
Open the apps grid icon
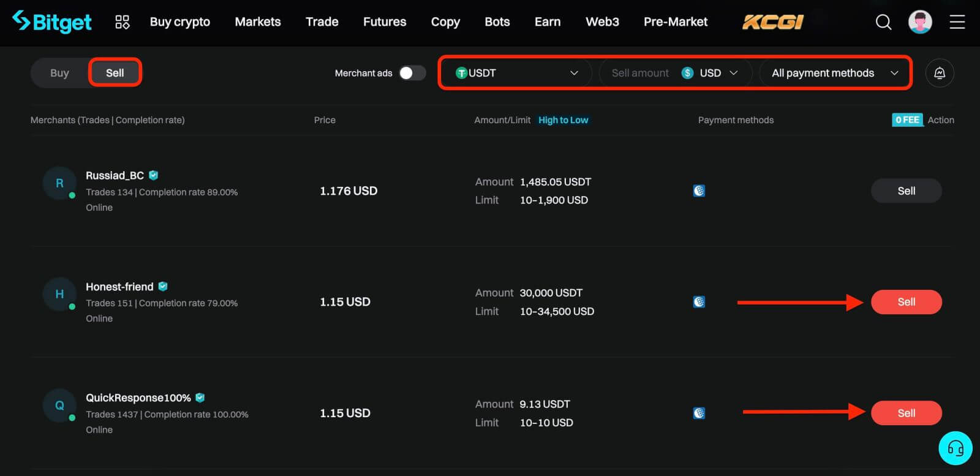[123, 22]
